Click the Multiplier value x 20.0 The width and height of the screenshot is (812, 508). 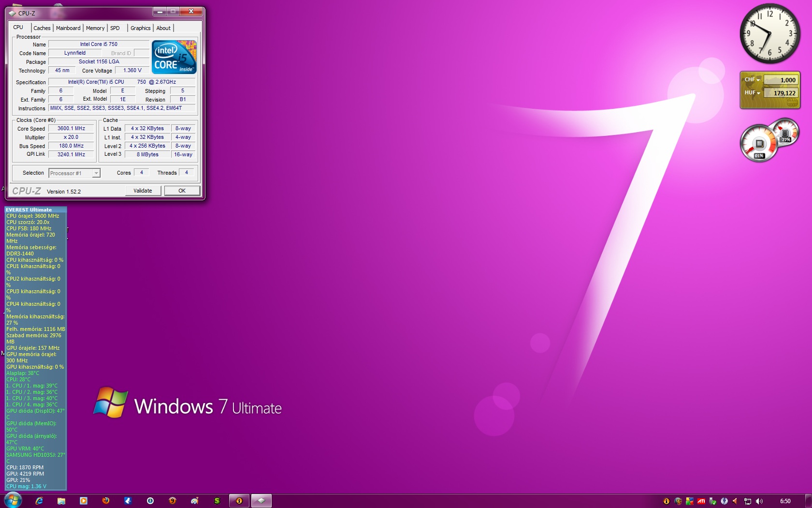[71, 137]
